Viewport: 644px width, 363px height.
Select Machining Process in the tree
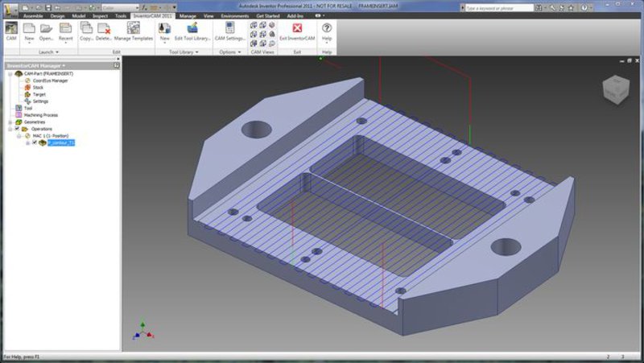(43, 114)
